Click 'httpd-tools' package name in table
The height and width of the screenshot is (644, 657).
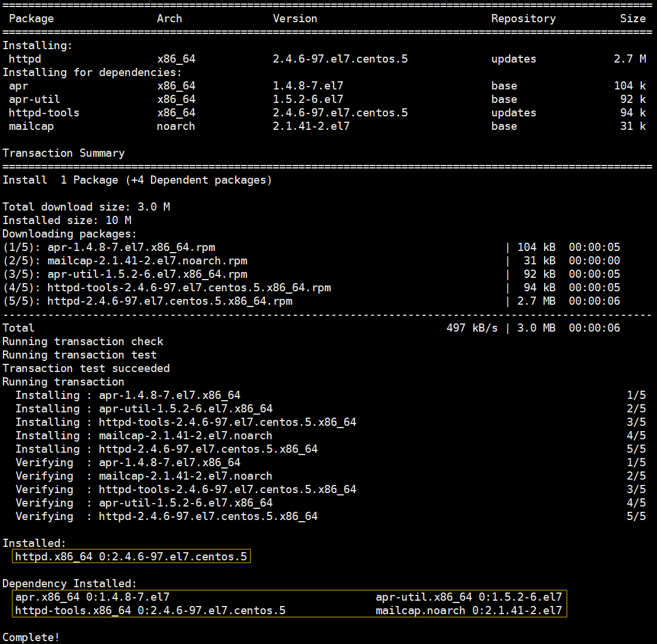pos(44,113)
